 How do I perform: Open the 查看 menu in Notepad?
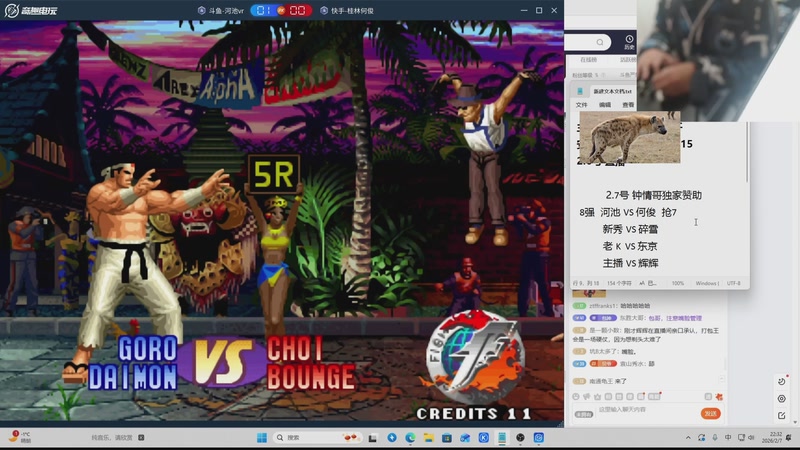pos(628,105)
